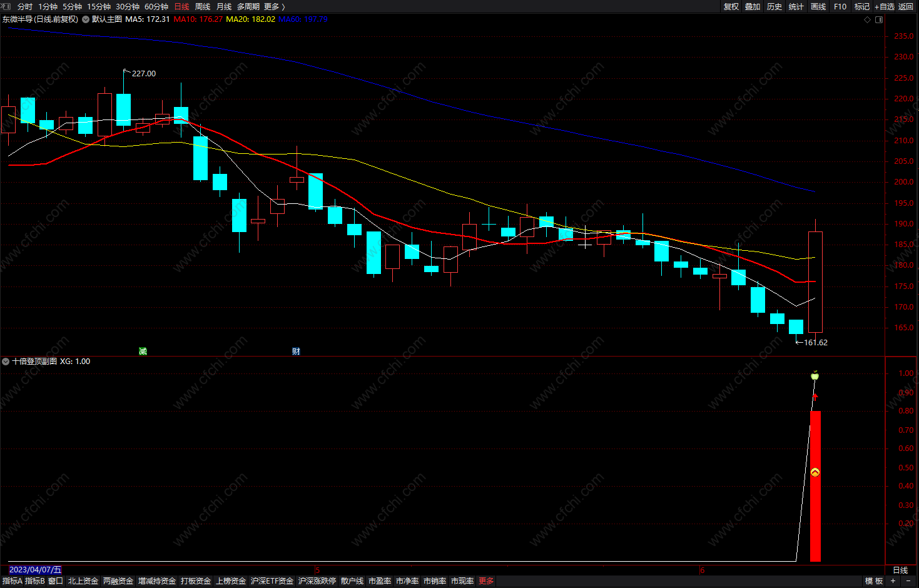Show the 打板资金 indicator
The height and width of the screenshot is (588, 919).
click(x=196, y=581)
